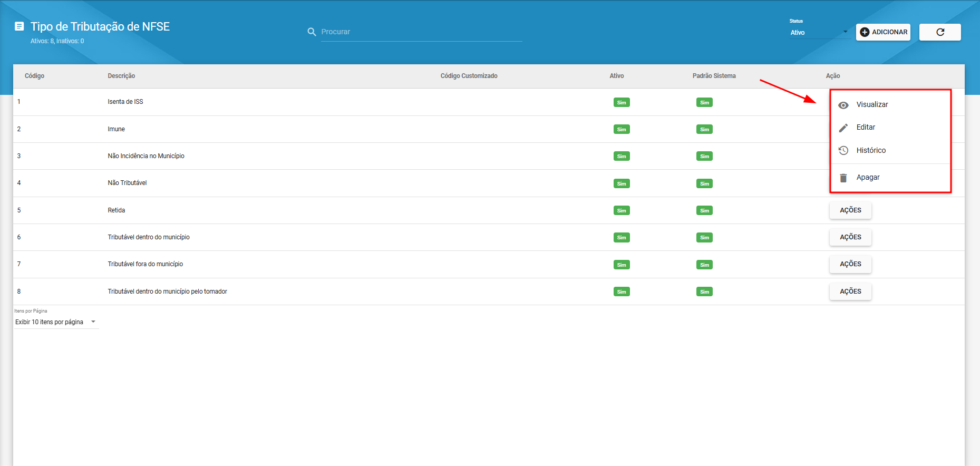Click the refresh arrow button

tap(940, 32)
